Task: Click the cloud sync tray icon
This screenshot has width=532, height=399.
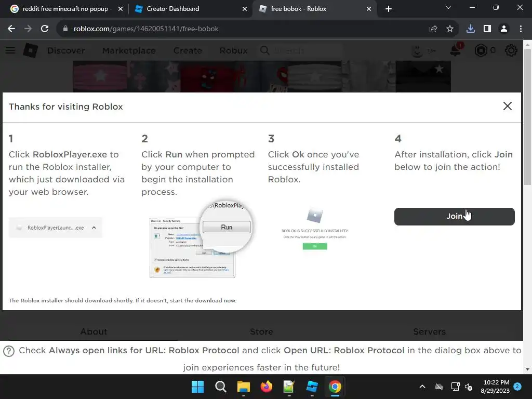Action: pyautogui.click(x=439, y=387)
